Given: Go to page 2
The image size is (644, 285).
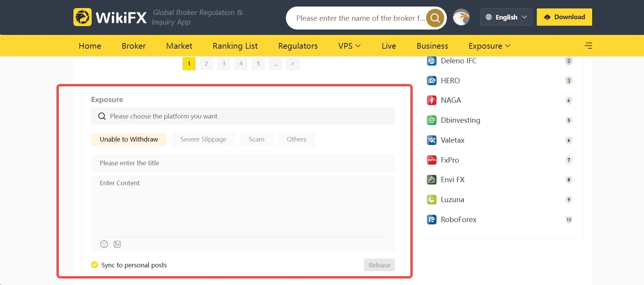Looking at the screenshot, I should [x=206, y=64].
